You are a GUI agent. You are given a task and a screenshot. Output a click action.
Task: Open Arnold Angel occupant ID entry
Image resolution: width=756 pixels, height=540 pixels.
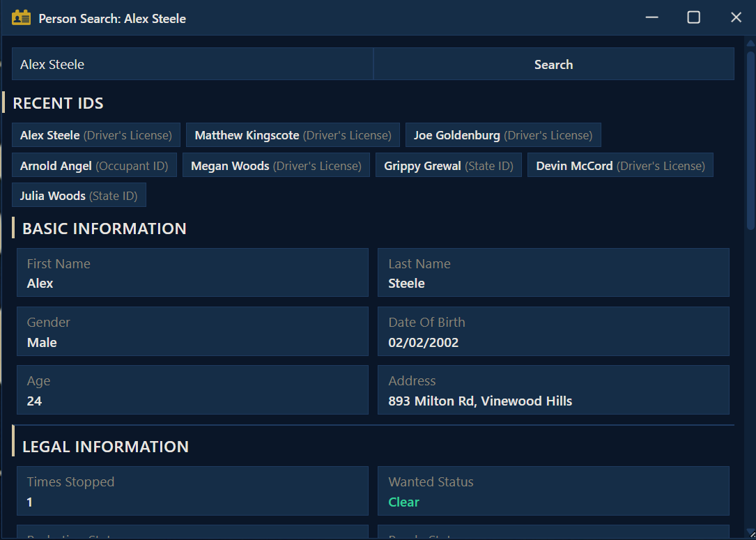94,166
